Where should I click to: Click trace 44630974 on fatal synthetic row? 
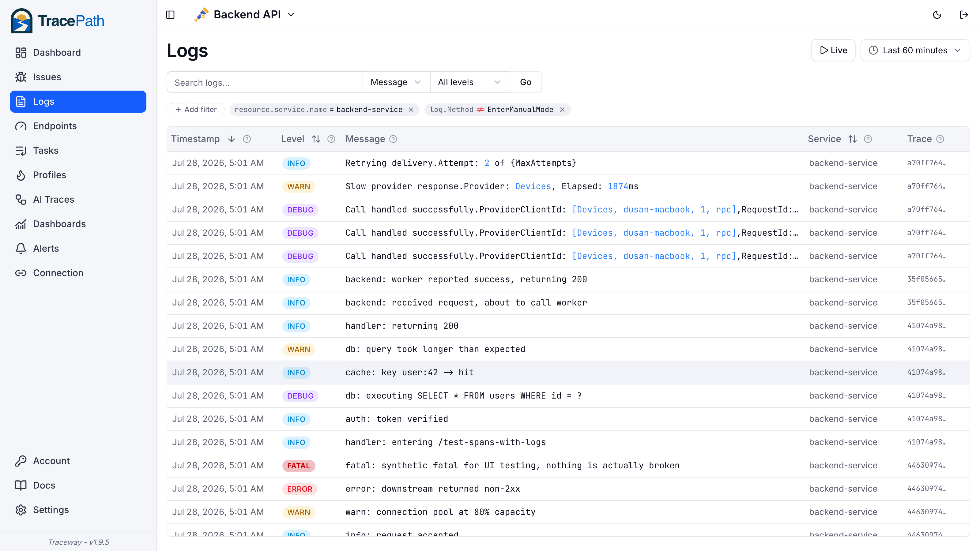[x=927, y=466]
